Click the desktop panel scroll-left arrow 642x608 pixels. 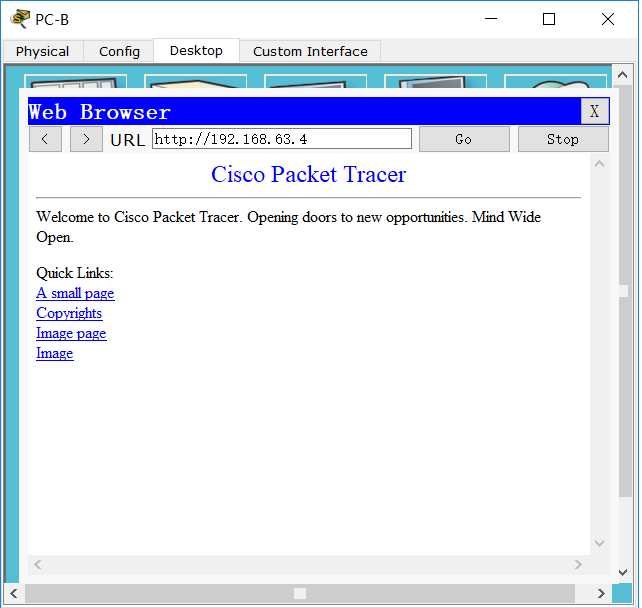coord(14,593)
